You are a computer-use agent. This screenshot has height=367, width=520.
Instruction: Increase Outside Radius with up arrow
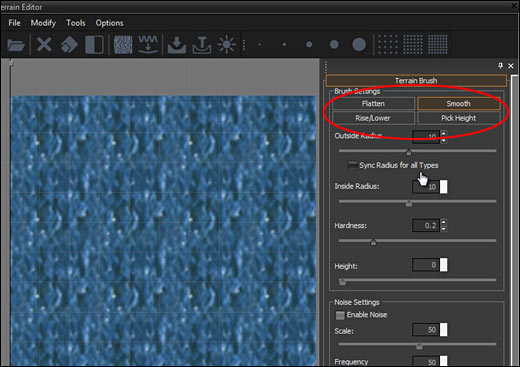click(x=443, y=134)
